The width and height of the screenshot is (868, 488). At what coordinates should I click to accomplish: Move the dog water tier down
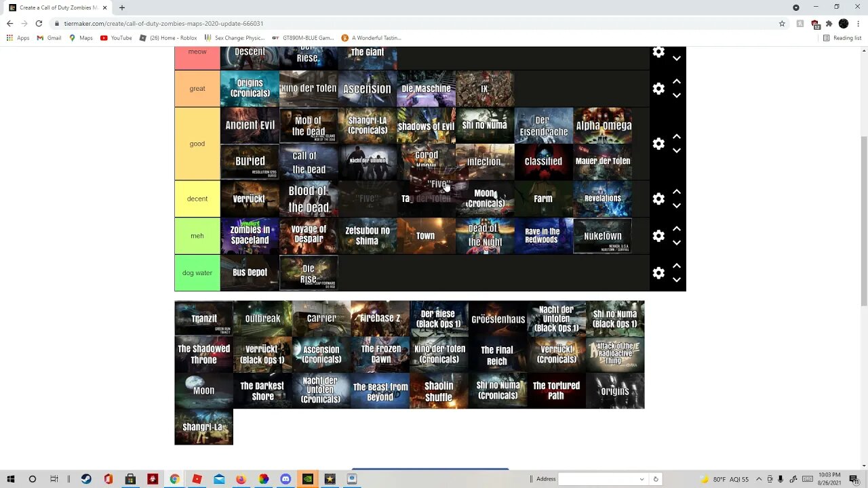click(x=677, y=279)
